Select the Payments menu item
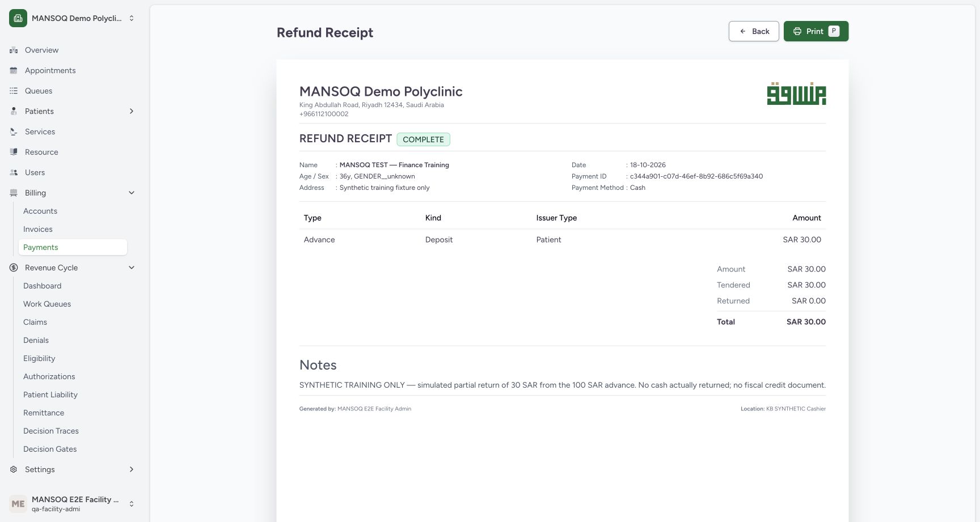The image size is (980, 522). 73,247
